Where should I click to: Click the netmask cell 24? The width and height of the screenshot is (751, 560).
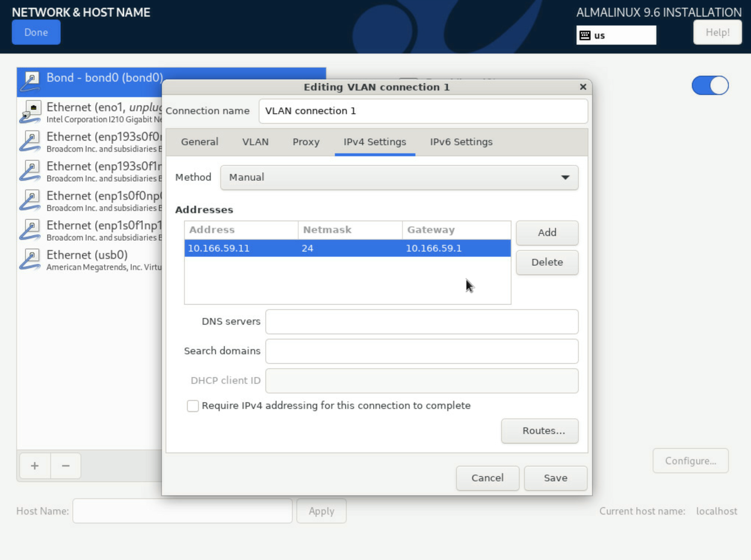(350, 248)
